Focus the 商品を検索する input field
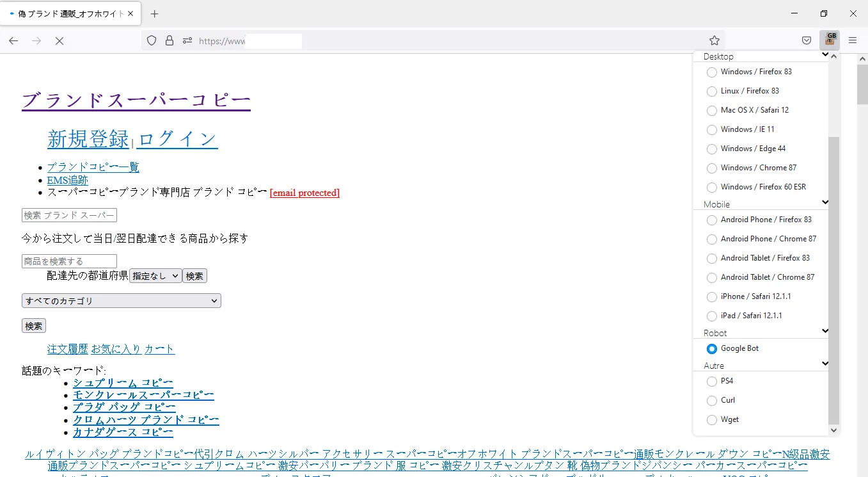Image resolution: width=868 pixels, height=477 pixels. click(x=69, y=261)
